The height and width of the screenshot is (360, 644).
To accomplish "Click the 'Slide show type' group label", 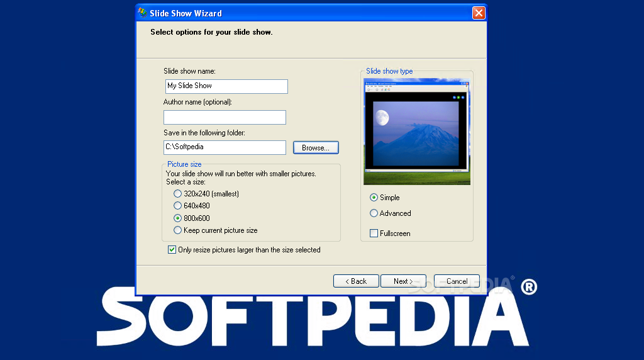I will click(x=389, y=71).
